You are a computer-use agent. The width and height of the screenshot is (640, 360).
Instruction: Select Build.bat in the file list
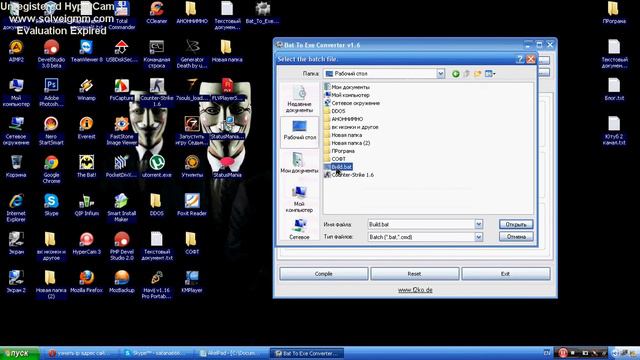click(338, 167)
